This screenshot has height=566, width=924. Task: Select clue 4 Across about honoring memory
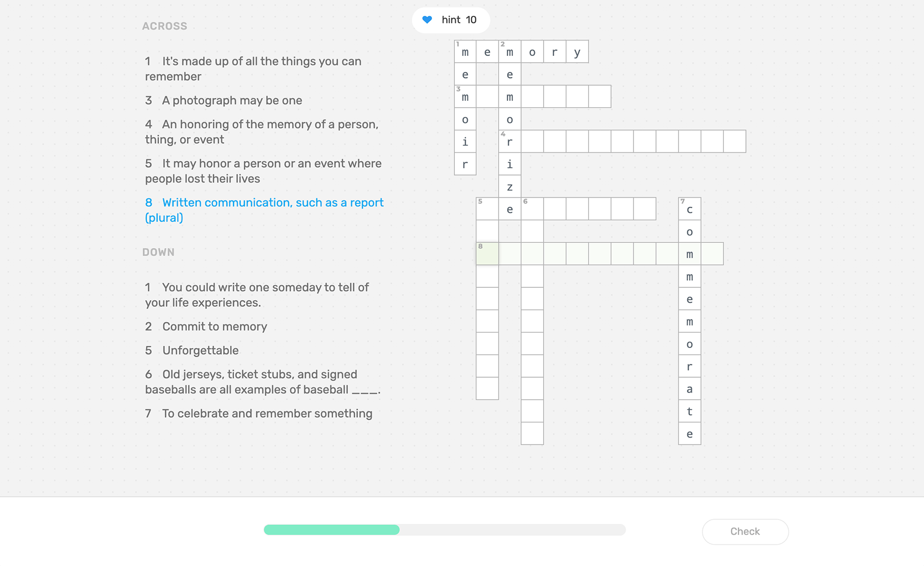(262, 132)
